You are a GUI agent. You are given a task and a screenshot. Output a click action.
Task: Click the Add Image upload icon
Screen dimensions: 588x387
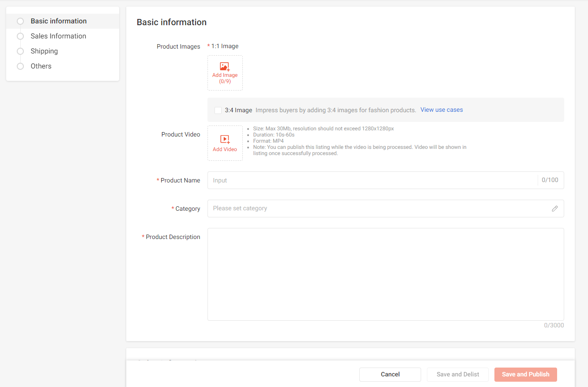(225, 67)
